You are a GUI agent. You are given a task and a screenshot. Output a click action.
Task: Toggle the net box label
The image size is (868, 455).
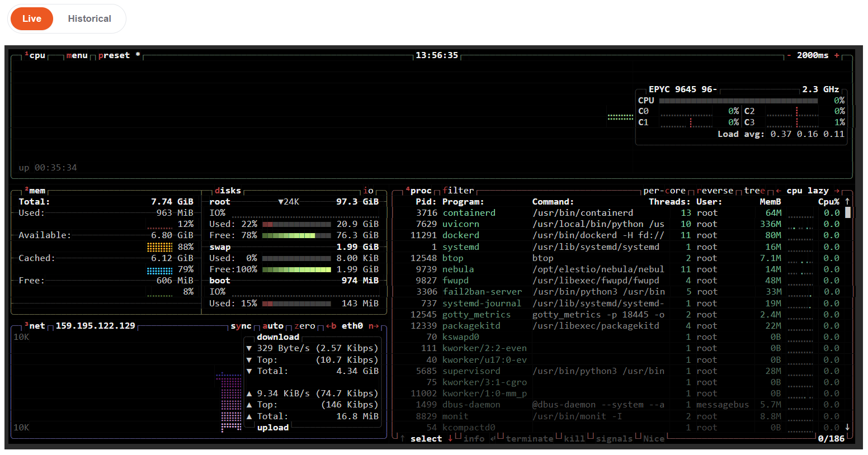(x=35, y=326)
